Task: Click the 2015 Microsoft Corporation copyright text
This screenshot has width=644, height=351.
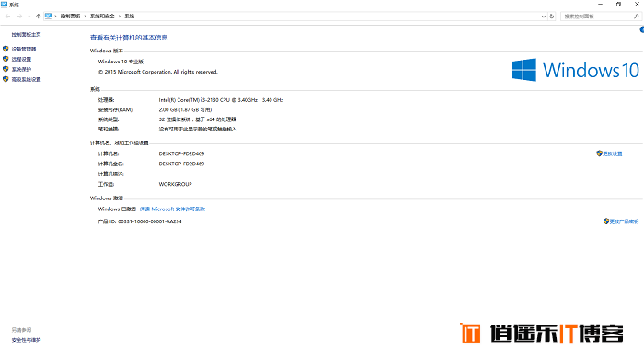Action: [x=157, y=72]
